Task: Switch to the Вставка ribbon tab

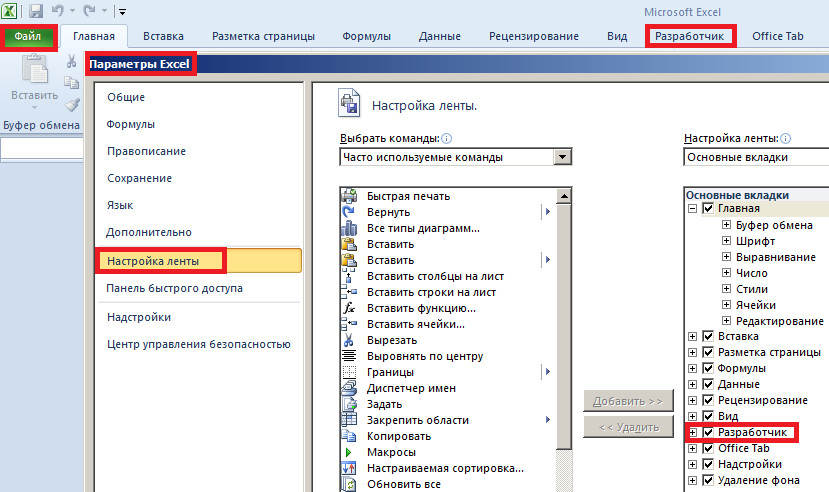Action: pos(163,36)
